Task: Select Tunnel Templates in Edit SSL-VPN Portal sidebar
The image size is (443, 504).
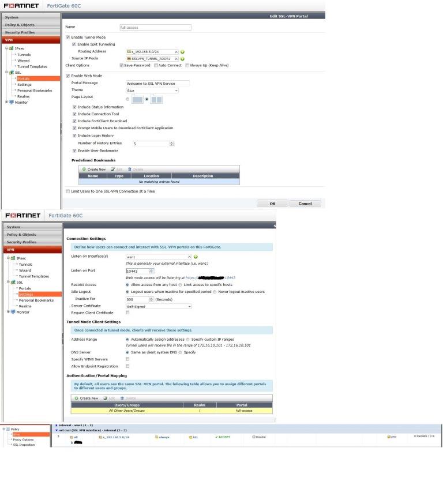Action: click(x=32, y=66)
